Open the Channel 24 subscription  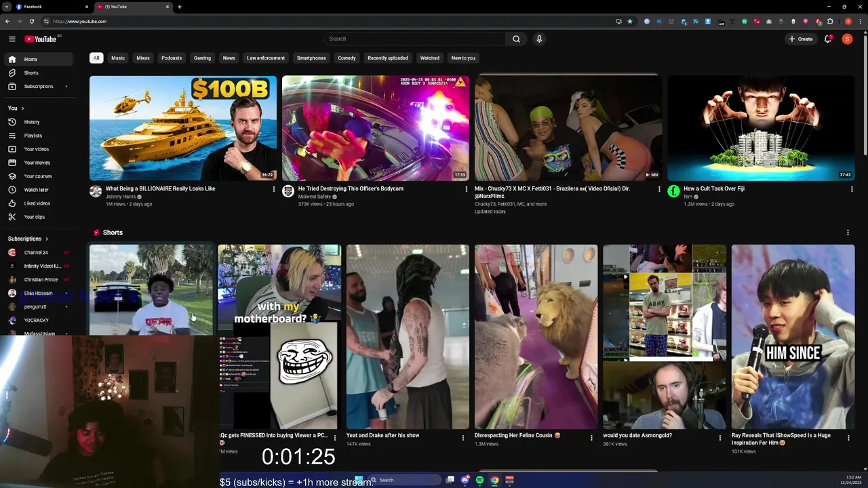coord(39,252)
